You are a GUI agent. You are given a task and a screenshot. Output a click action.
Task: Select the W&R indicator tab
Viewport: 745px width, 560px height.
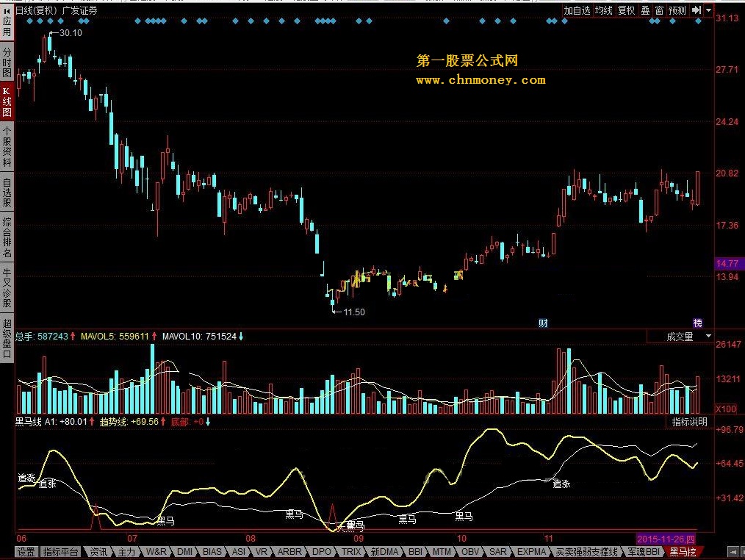point(156,552)
